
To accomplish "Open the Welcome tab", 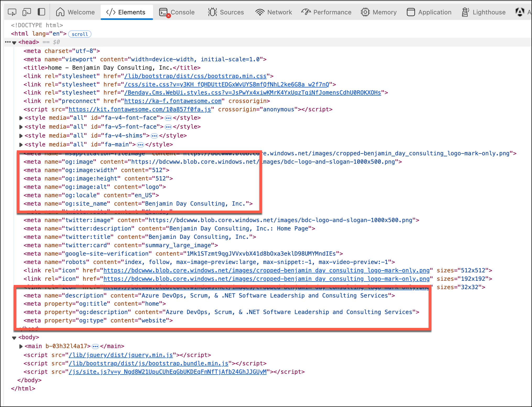I will (75, 12).
